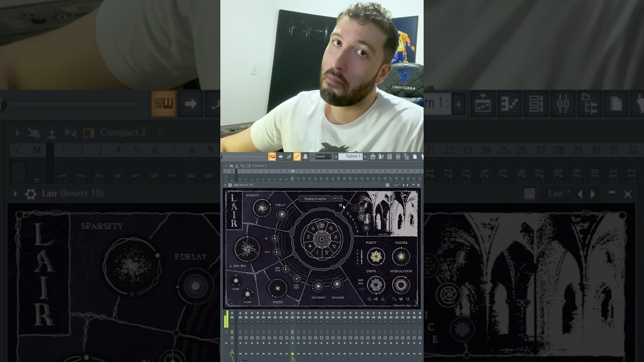The width and height of the screenshot is (644, 362).
Task: Select the top highlighted rune wheel segment
Action: click(322, 225)
